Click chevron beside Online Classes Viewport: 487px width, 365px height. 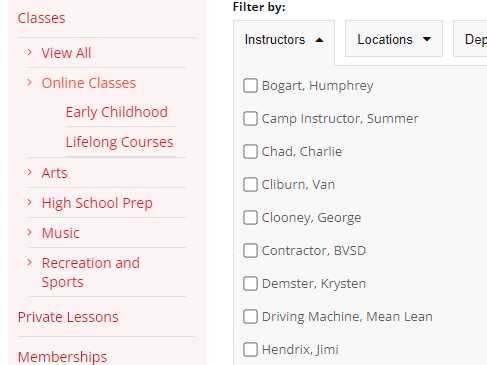[30, 82]
